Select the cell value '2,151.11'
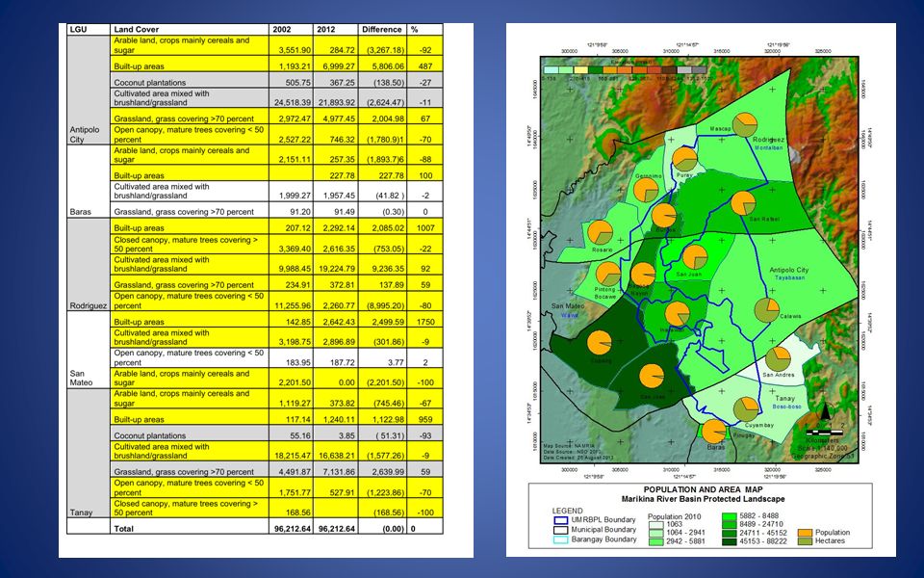 click(295, 159)
